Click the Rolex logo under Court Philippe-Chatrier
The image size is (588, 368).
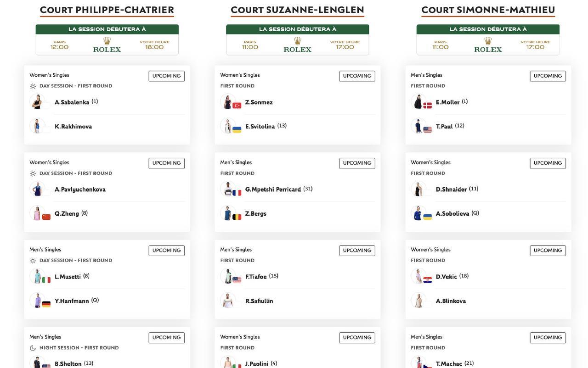[107, 45]
